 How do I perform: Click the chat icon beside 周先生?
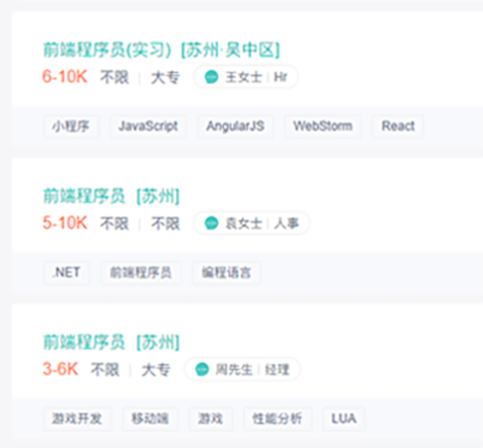pos(202,369)
